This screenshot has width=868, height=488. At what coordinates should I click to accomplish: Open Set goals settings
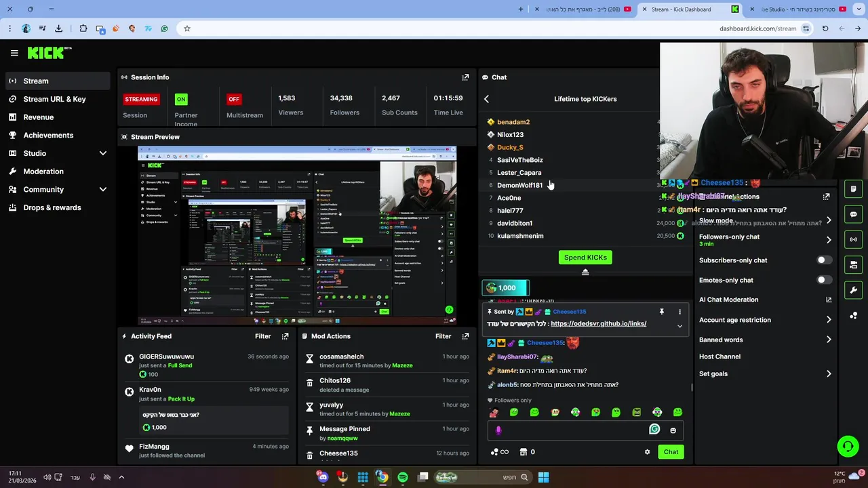(765, 373)
